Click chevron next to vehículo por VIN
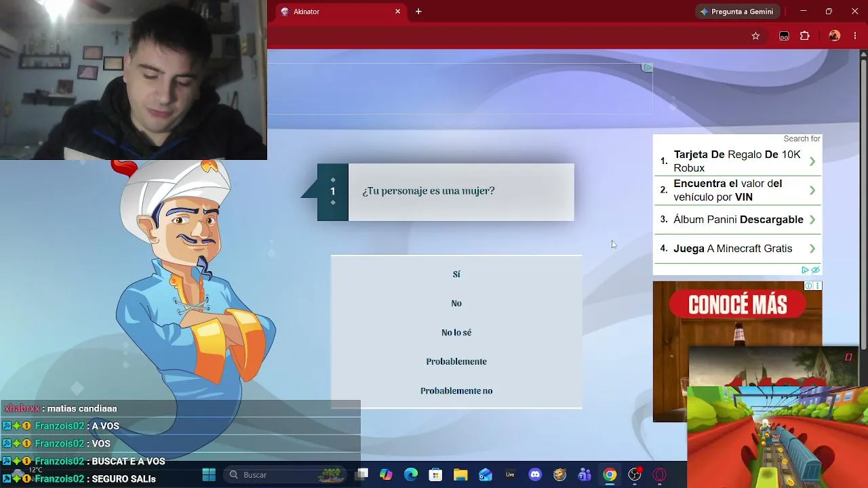The height and width of the screenshot is (488, 868). pos(812,190)
